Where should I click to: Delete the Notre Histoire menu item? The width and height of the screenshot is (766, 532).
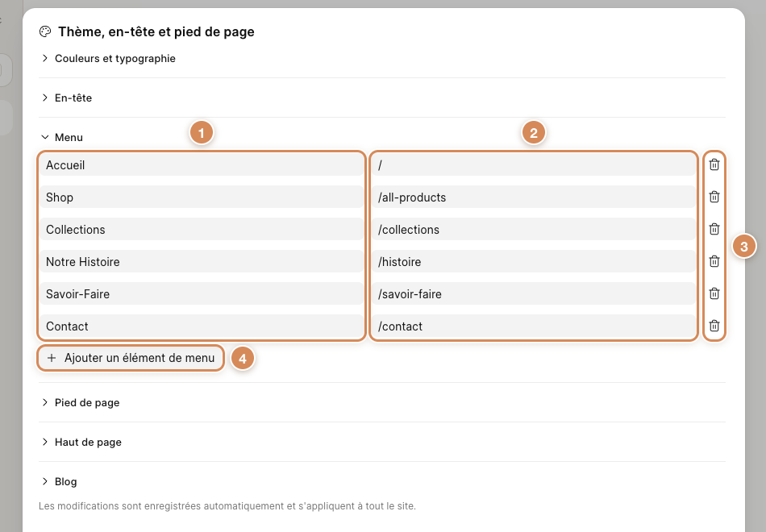click(x=714, y=261)
